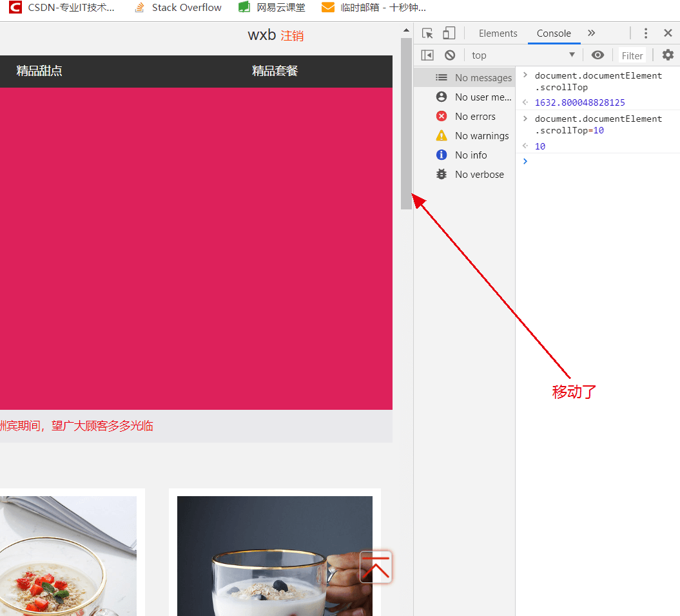Viewport: 680px width, 616px height.
Task: Click the clear console icon
Action: pyautogui.click(x=450, y=55)
